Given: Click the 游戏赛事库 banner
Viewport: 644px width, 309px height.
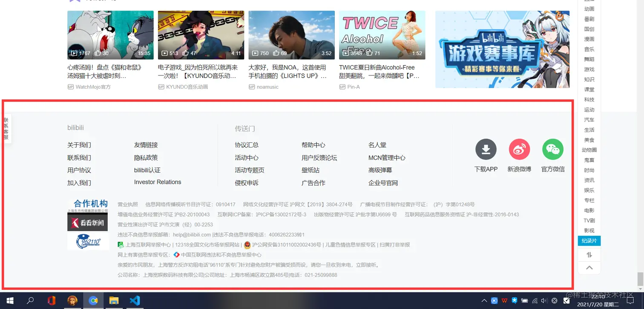Looking at the screenshot, I should [x=502, y=49].
